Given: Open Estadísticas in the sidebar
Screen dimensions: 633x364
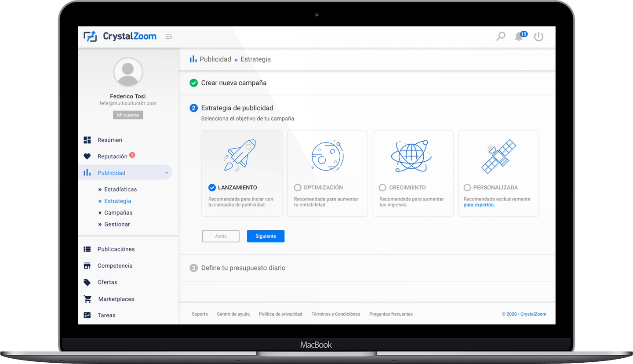Looking at the screenshot, I should 120,189.
